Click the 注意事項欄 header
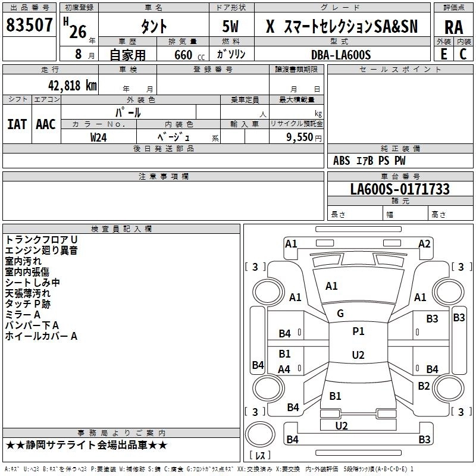The image size is (476, 476). click(x=163, y=177)
